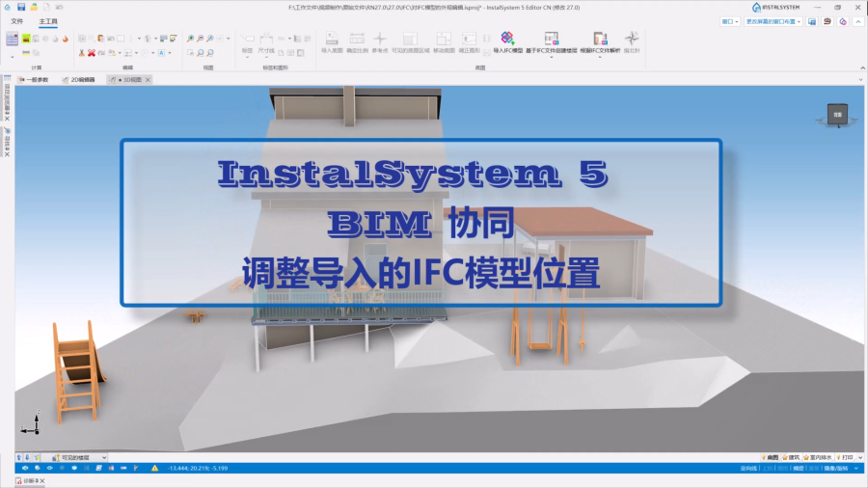The width and height of the screenshot is (868, 488).
Task: Click the 标签 label tool
Action: (x=248, y=43)
